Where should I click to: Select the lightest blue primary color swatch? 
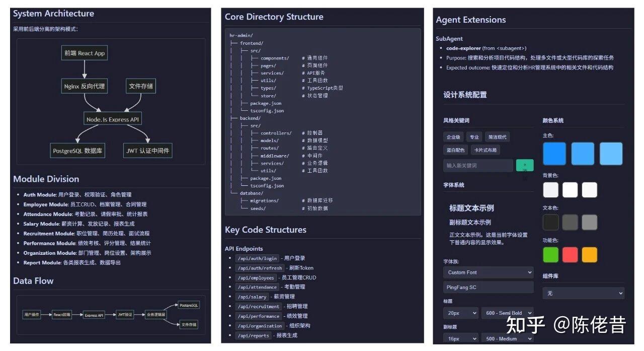click(x=611, y=154)
